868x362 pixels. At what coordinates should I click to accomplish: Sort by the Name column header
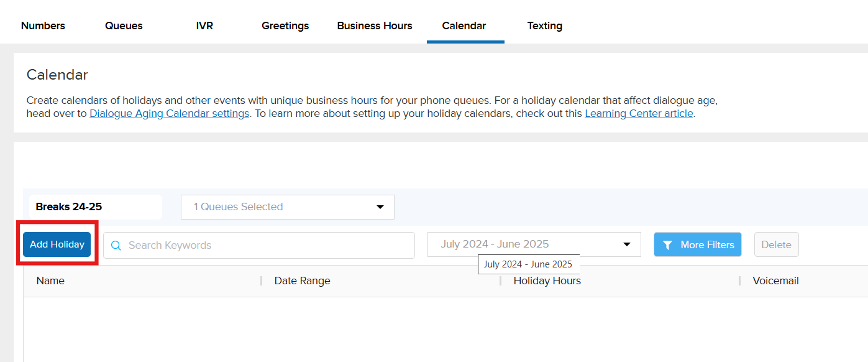point(50,281)
